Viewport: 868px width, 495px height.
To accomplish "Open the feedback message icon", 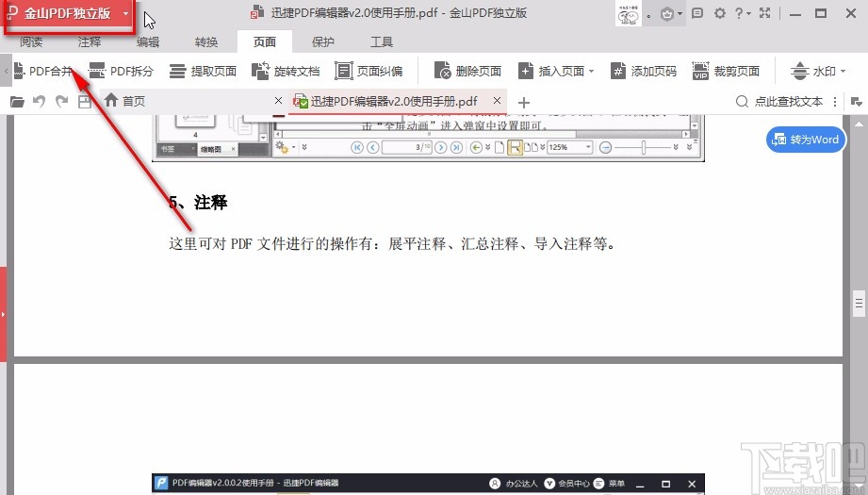I will coord(697,13).
